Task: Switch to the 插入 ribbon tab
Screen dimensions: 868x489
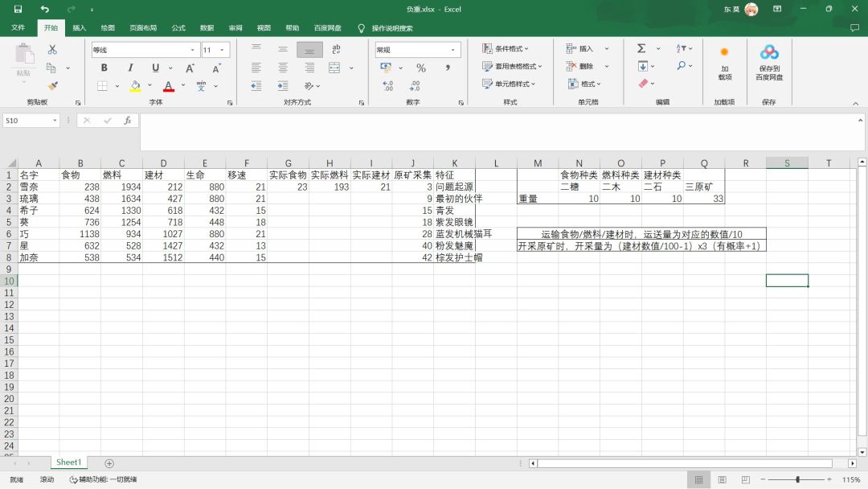Action: (79, 28)
